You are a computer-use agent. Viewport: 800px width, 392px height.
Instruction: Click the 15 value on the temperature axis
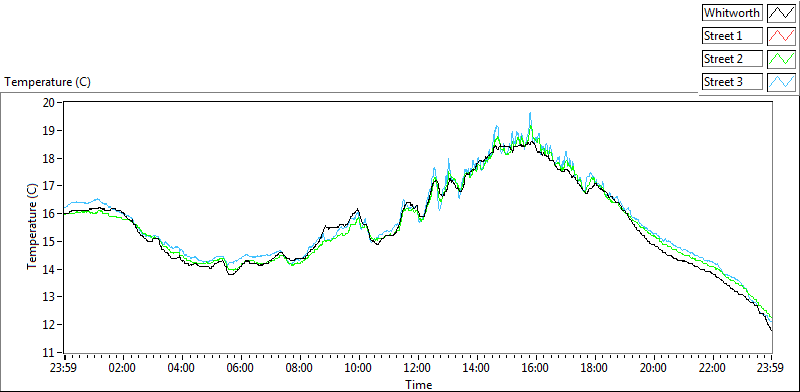48,241
